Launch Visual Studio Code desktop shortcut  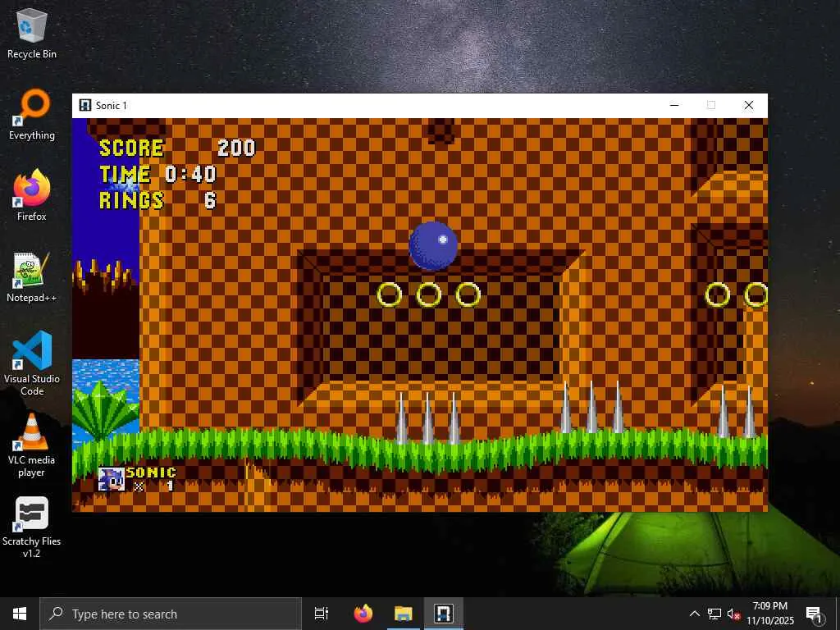[32, 363]
